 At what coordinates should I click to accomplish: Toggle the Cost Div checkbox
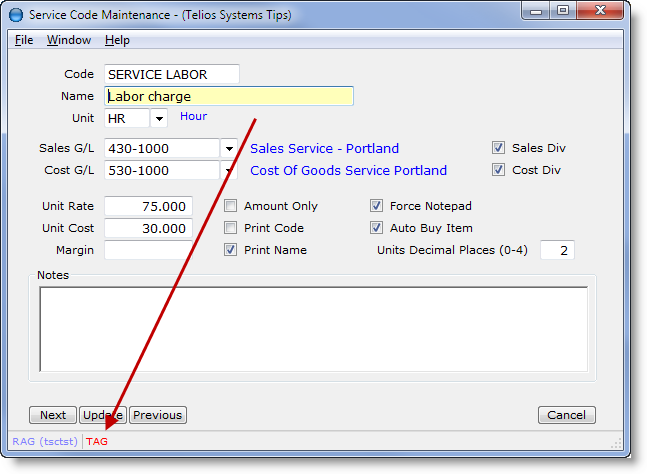pos(498,170)
